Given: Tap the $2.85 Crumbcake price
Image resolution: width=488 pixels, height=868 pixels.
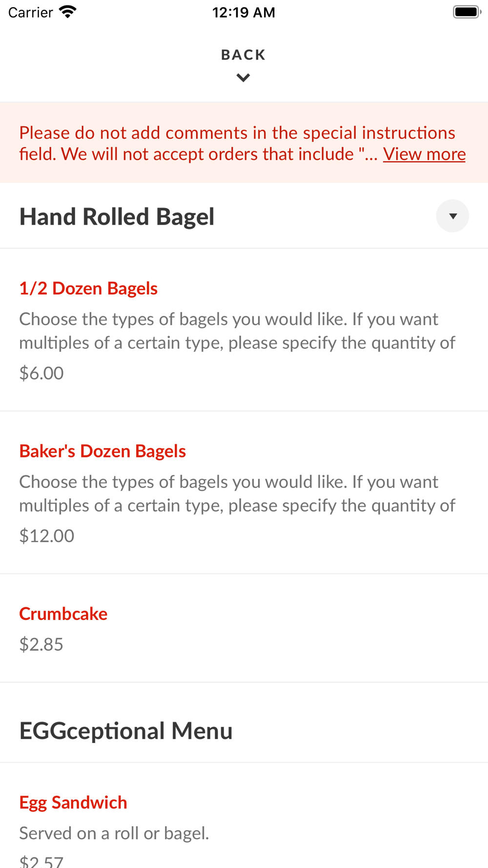Looking at the screenshot, I should click(x=41, y=644).
